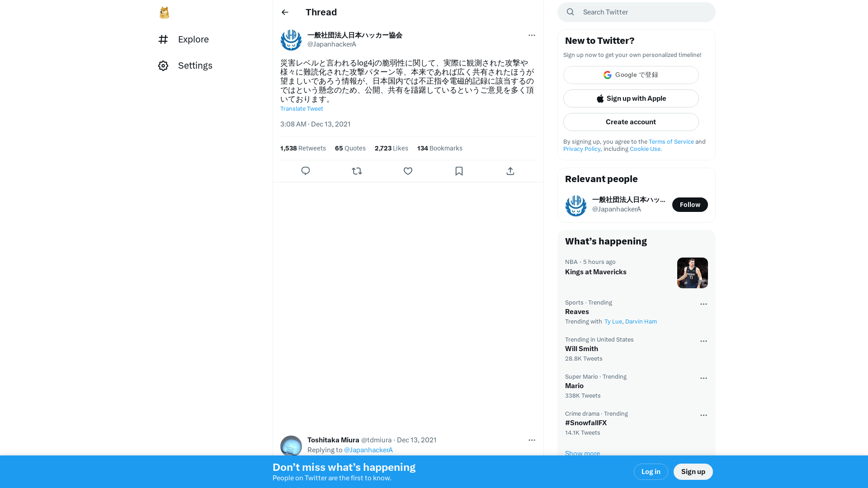Image resolution: width=868 pixels, height=488 pixels.
Task: Share the tweet using the share icon
Action: pos(510,171)
